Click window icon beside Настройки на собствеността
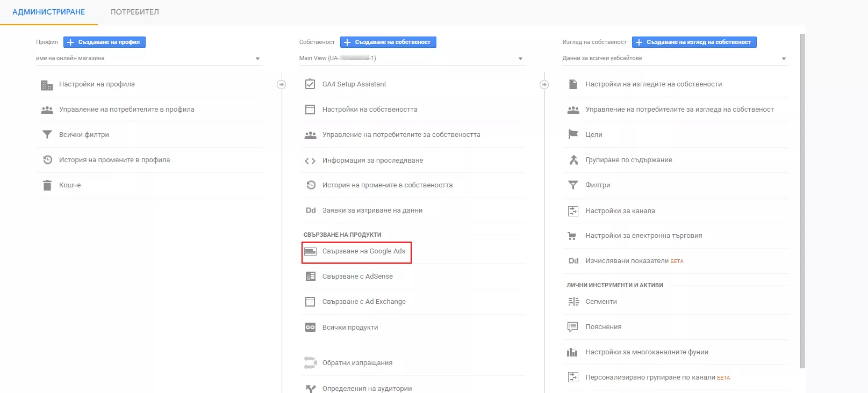Screen dimensions: 868x393 tap(310, 110)
